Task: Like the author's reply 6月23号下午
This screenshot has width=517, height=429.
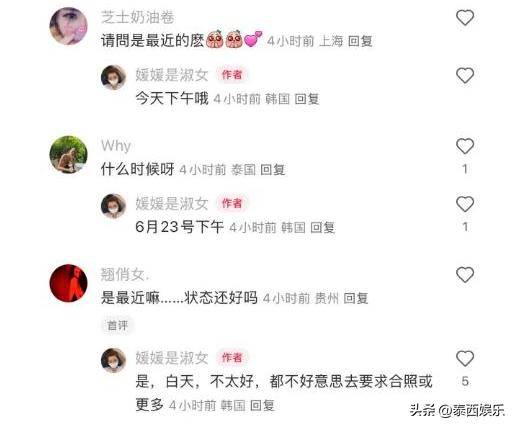Action: 465,204
